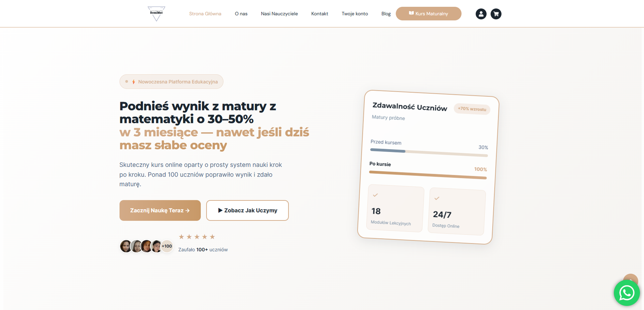Open the user account icon
Screen dimensions: 644x310
(x=481, y=14)
